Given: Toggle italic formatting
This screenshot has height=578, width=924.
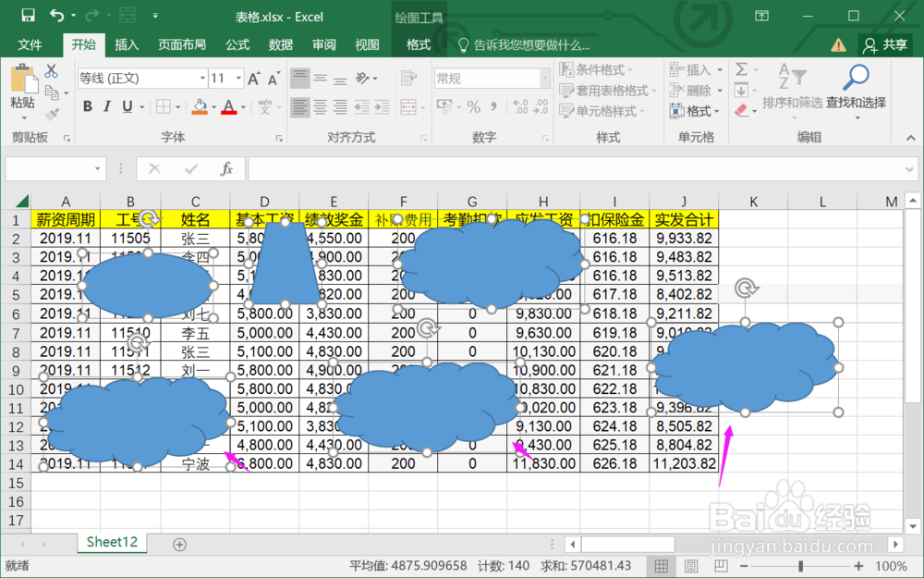Looking at the screenshot, I should [106, 106].
